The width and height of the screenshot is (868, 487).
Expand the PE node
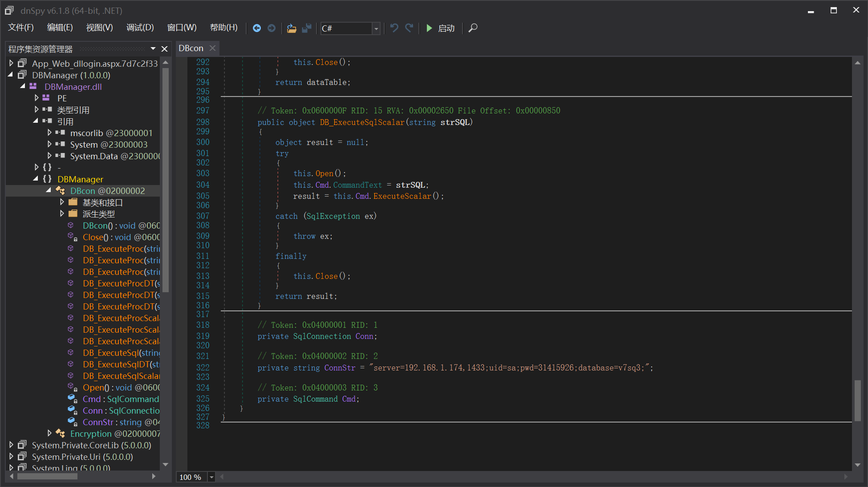click(37, 98)
